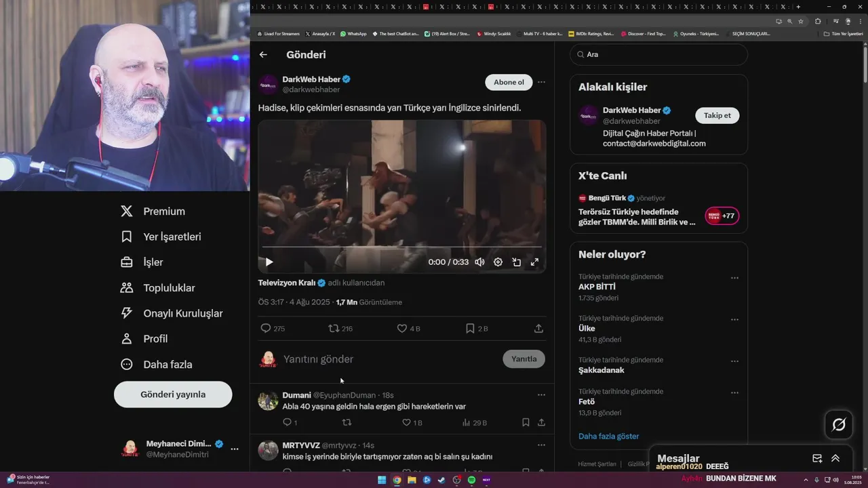This screenshot has width=868, height=488.
Task: Play the Hadise video
Action: [x=269, y=262]
